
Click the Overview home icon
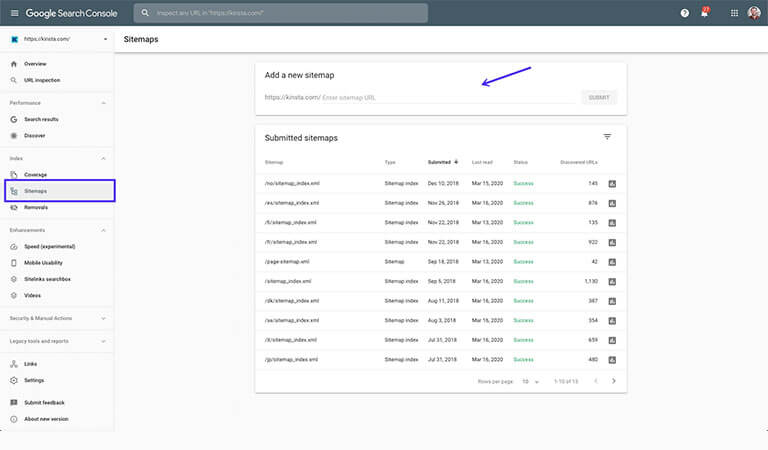tap(14, 64)
